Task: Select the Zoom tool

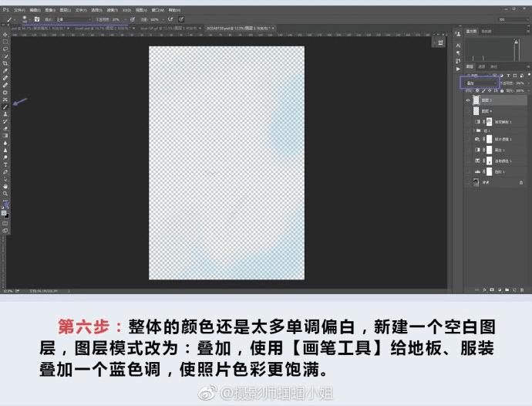Action: click(x=5, y=193)
